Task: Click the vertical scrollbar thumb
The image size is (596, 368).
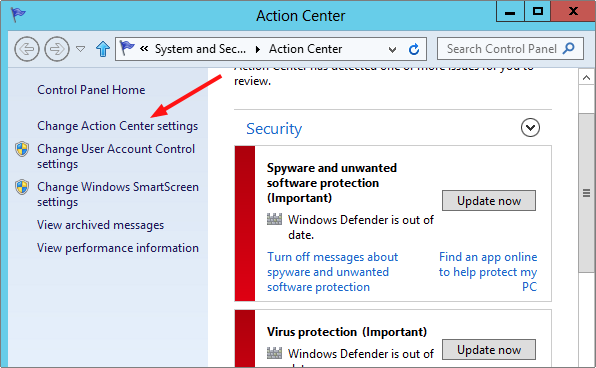Action: tap(586, 193)
